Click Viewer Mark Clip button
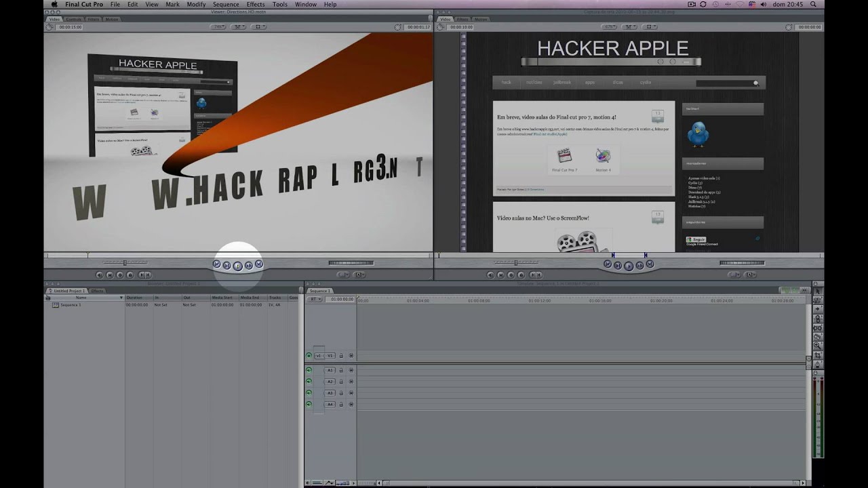The height and width of the screenshot is (488, 868). (109, 274)
